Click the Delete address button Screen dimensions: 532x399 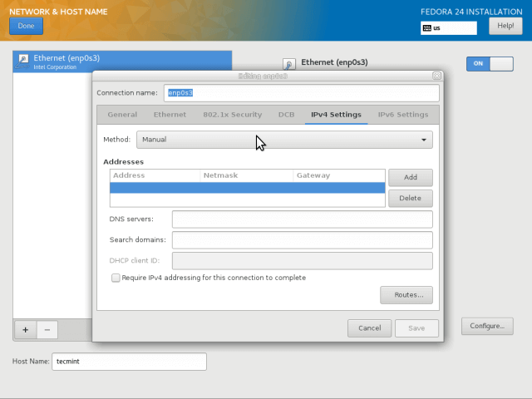click(410, 198)
